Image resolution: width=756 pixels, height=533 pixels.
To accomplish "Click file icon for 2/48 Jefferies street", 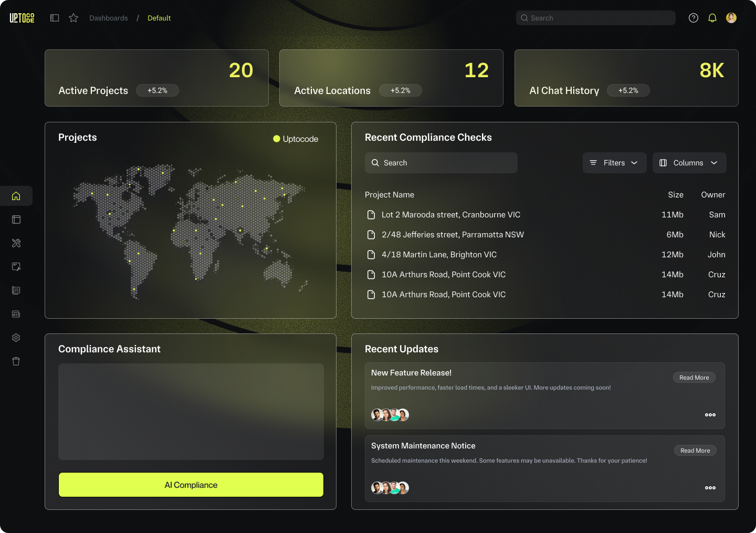I will pos(371,235).
